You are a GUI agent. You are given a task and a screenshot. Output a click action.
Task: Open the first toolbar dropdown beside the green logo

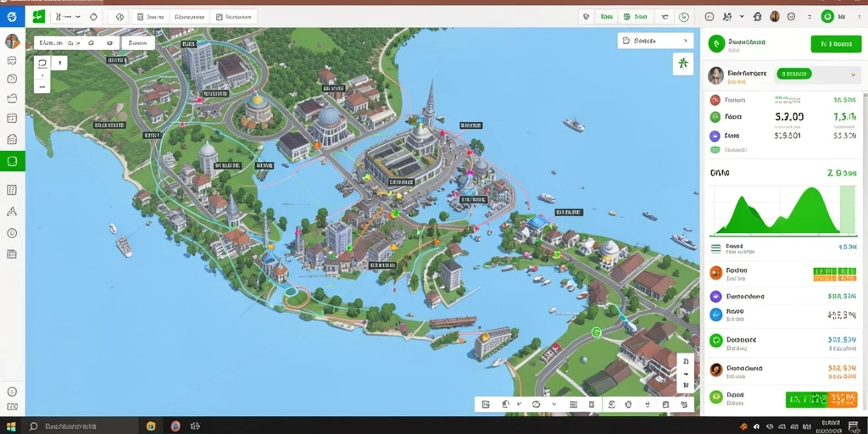point(66,17)
